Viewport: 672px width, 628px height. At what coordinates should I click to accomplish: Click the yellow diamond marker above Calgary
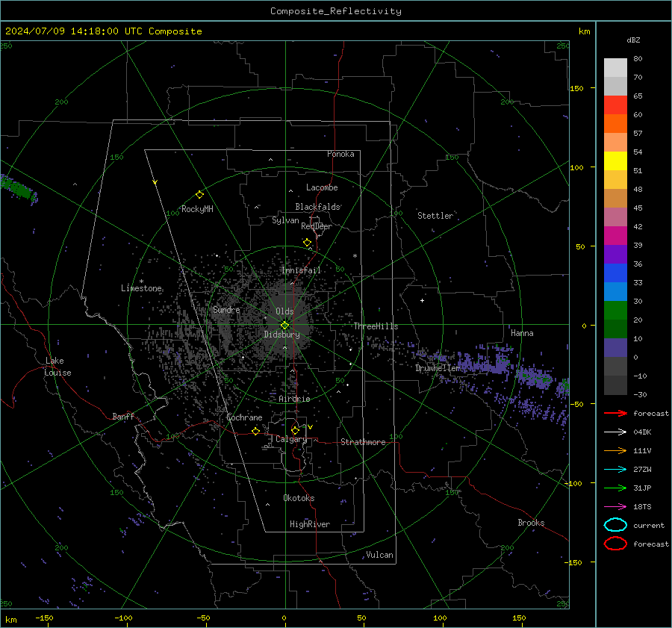(x=295, y=430)
